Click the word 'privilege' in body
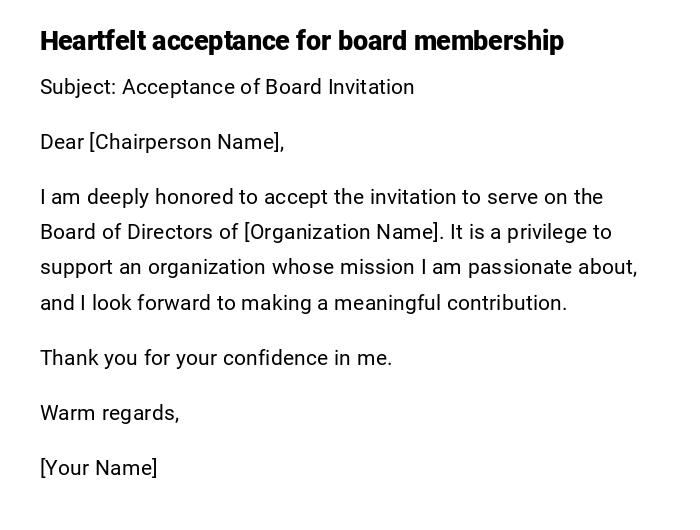This screenshot has height=530, width=700. [547, 232]
